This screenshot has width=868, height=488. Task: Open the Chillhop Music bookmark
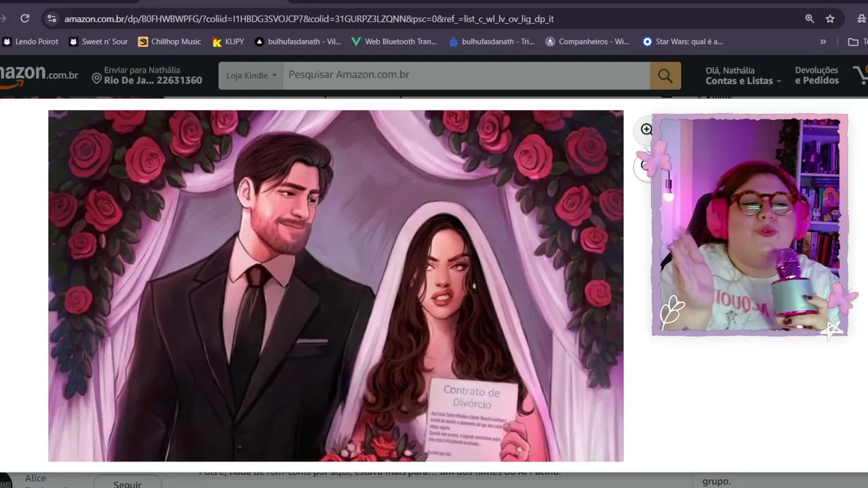[x=170, y=41]
